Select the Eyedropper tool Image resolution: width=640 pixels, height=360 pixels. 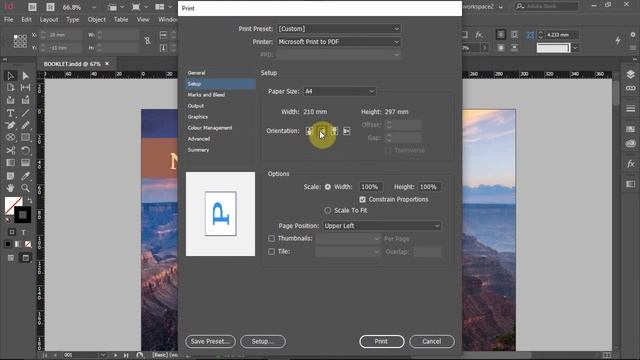(x=25, y=176)
